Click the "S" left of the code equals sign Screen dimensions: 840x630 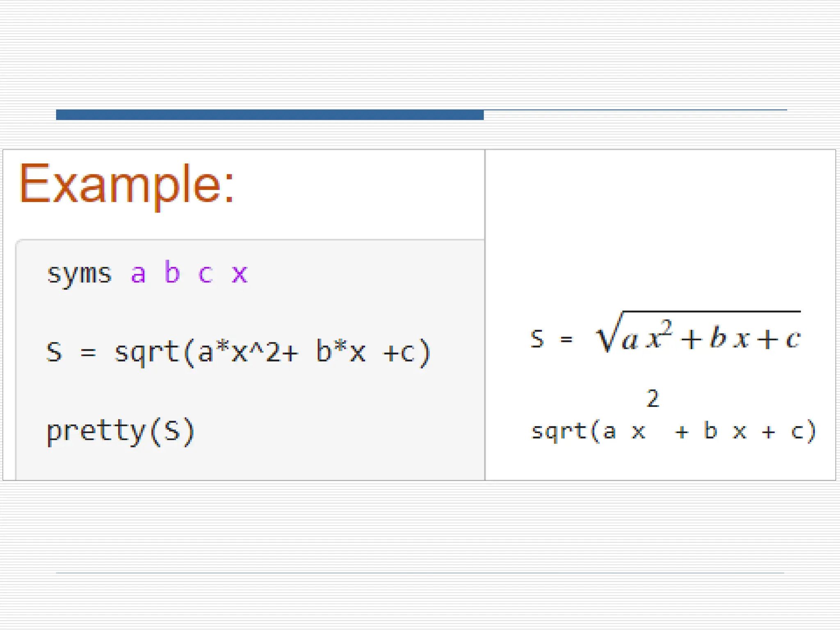pyautogui.click(x=54, y=352)
